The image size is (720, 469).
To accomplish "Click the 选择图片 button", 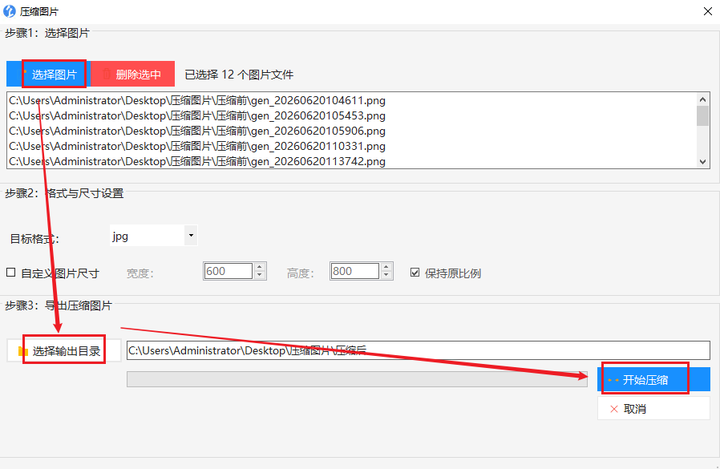I will tap(46, 74).
